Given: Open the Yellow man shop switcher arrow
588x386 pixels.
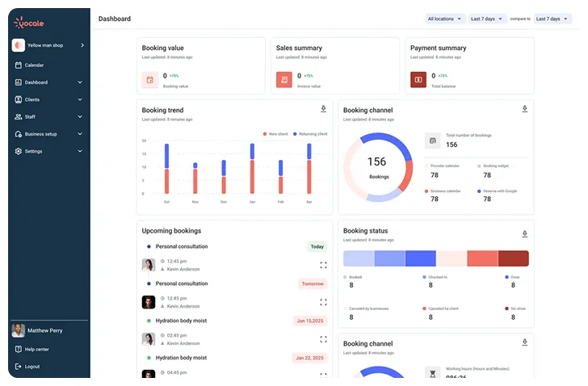Looking at the screenshot, I should (82, 45).
